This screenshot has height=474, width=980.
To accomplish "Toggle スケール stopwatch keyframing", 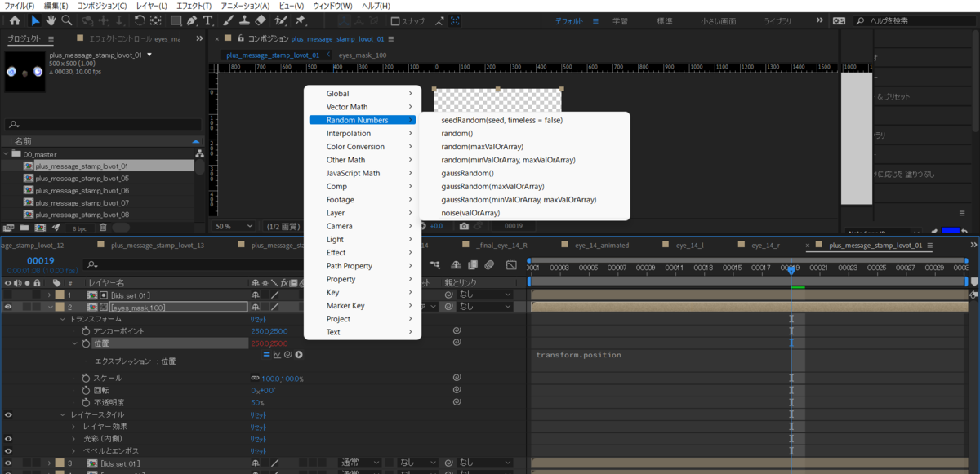I will [86, 379].
